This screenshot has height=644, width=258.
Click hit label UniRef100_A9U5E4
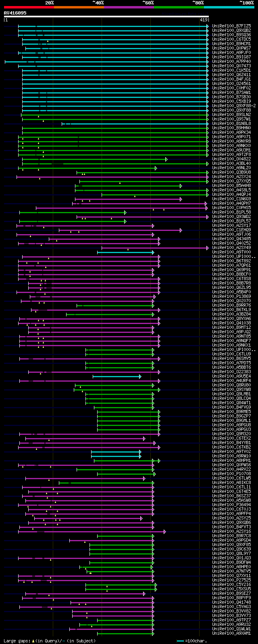[231, 376]
